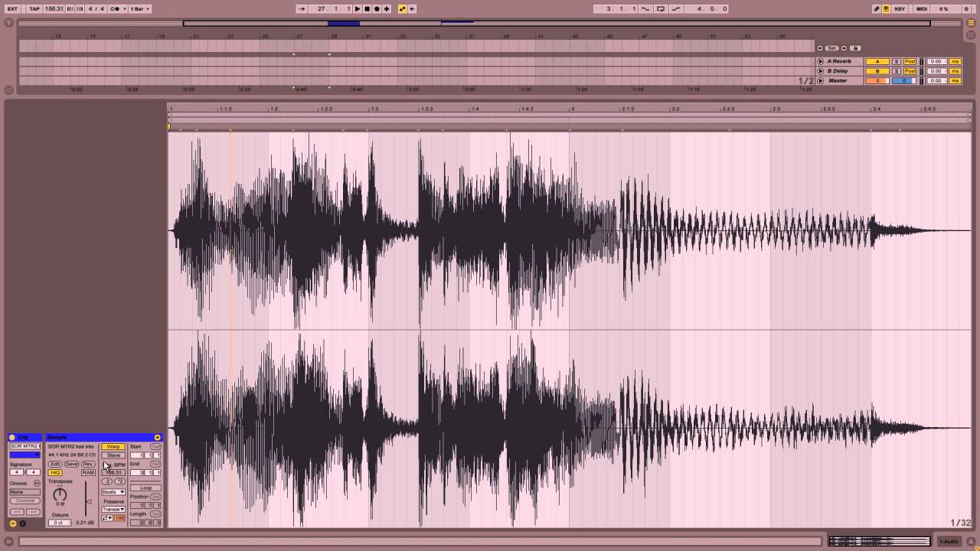Click the sample Save button
The height and width of the screenshot is (551, 980).
click(x=71, y=465)
